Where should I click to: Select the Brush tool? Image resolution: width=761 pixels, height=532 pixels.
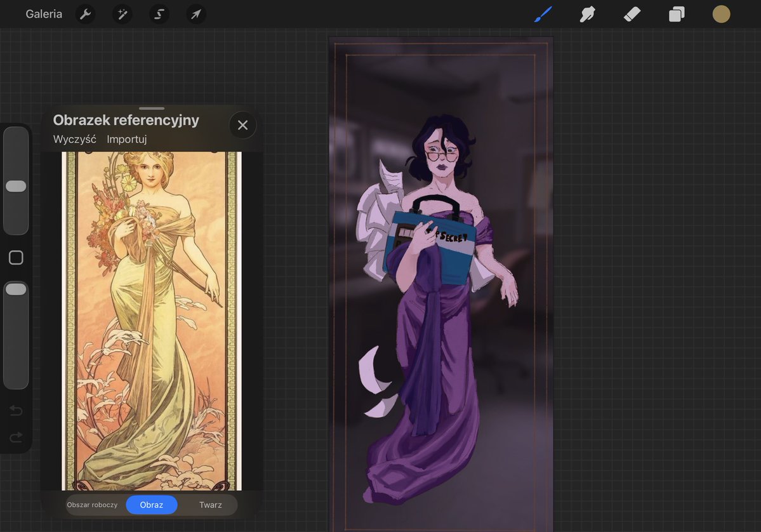[x=543, y=14]
